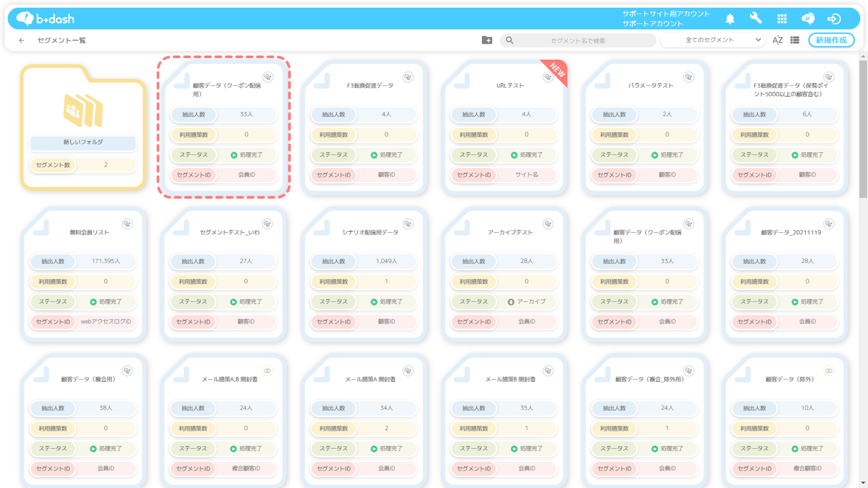This screenshot has height=488, width=868.
Task: Open the support chat icon
Action: (x=808, y=19)
